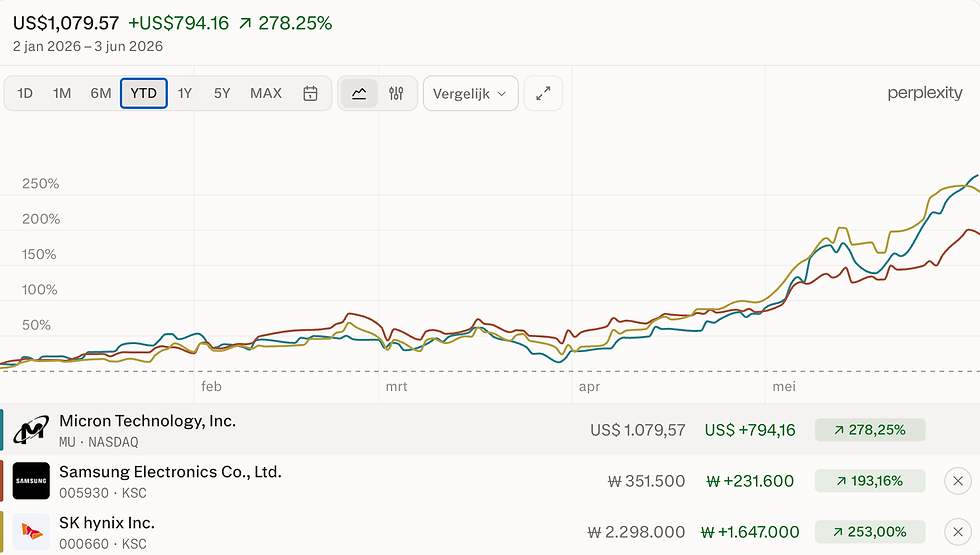Click the 253,00% change badge for SK hynix

coord(870,532)
